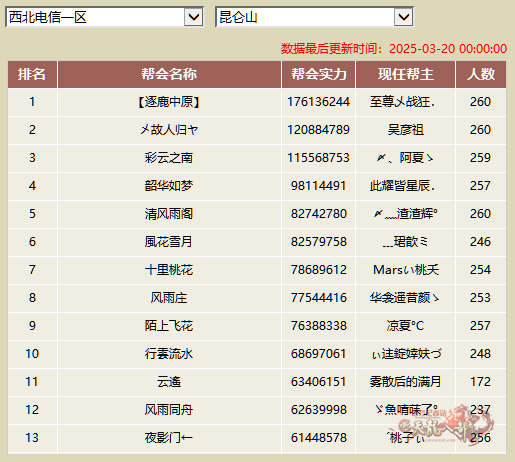This screenshot has width=515, height=462.
Task: Click guild leader 吴彦祖
Action: coord(405,130)
